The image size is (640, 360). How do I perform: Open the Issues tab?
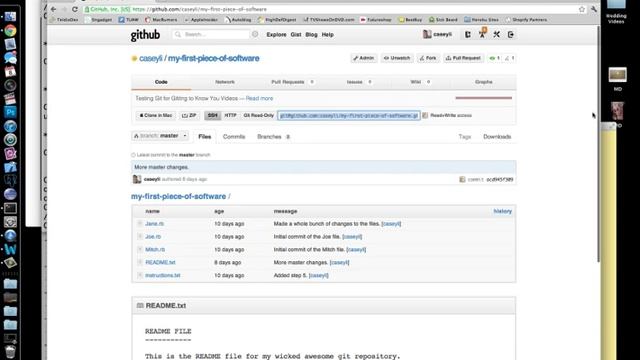[359, 82]
